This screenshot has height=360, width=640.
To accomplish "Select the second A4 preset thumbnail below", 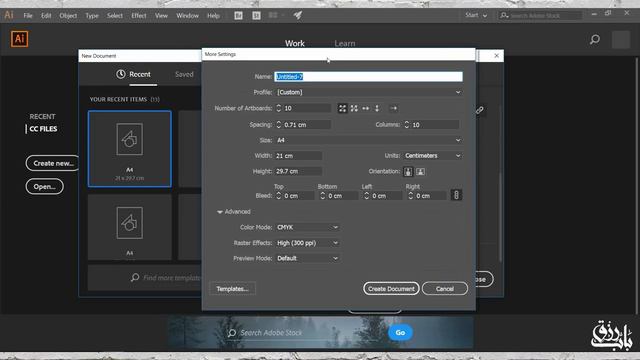I will pyautogui.click(x=129, y=227).
